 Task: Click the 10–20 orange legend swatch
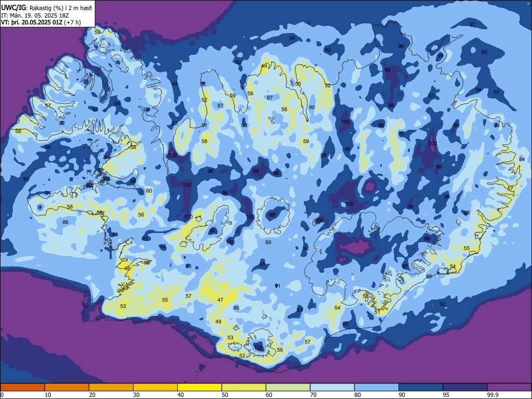point(67,387)
